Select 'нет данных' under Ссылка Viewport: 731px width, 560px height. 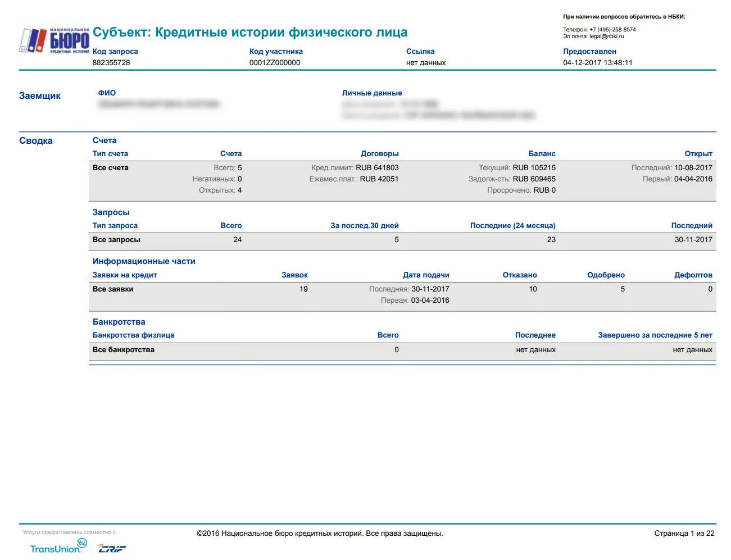(426, 62)
